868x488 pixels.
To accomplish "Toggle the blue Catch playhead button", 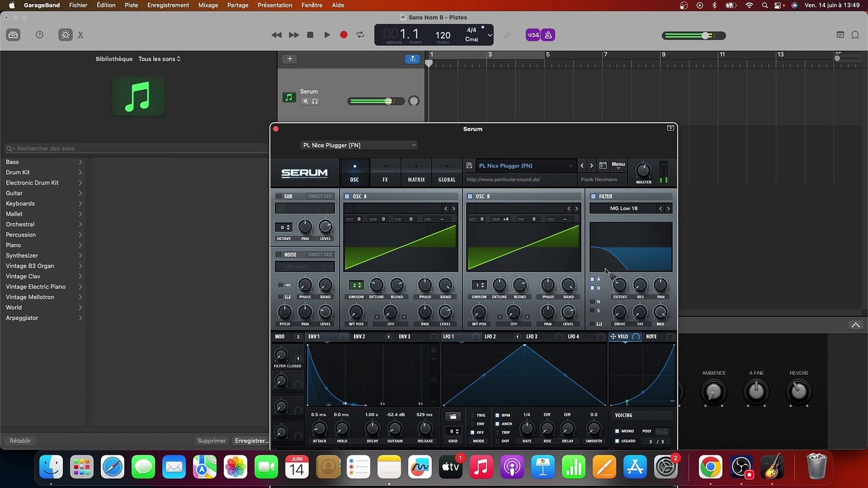I will coord(412,59).
